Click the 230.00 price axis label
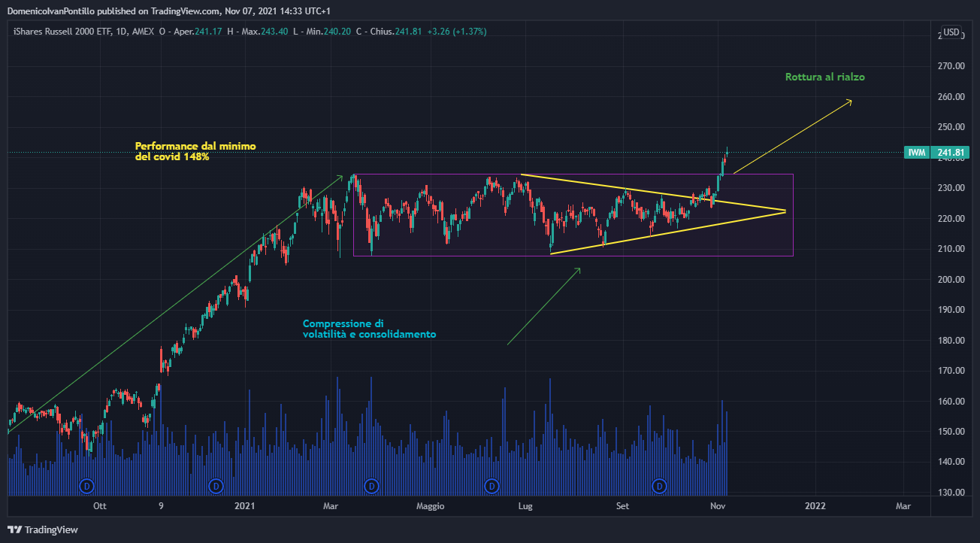Screen dimensions: 980x543 [950, 188]
